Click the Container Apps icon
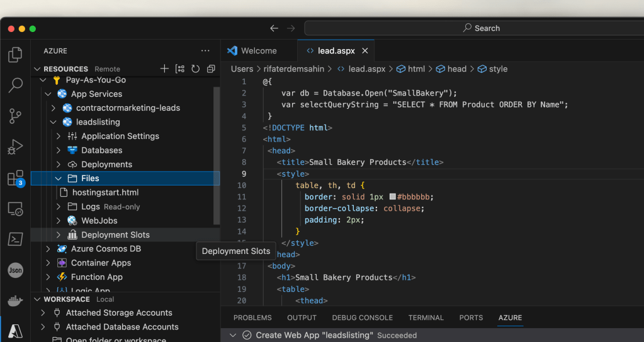This screenshot has width=644, height=342. 62,263
